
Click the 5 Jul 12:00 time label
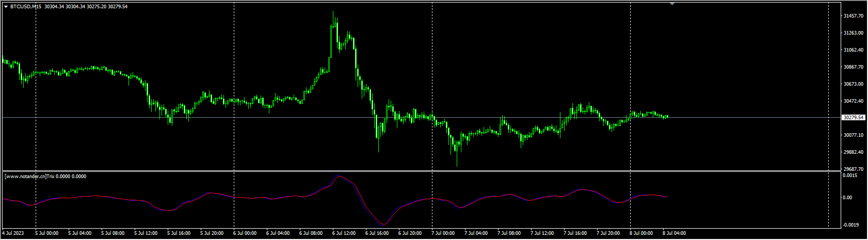[146, 233]
